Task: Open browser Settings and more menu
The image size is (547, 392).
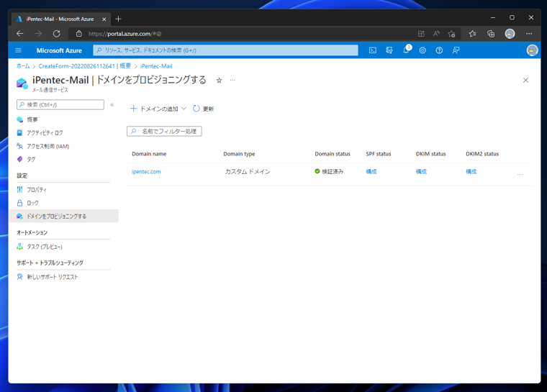Action: tap(529, 34)
